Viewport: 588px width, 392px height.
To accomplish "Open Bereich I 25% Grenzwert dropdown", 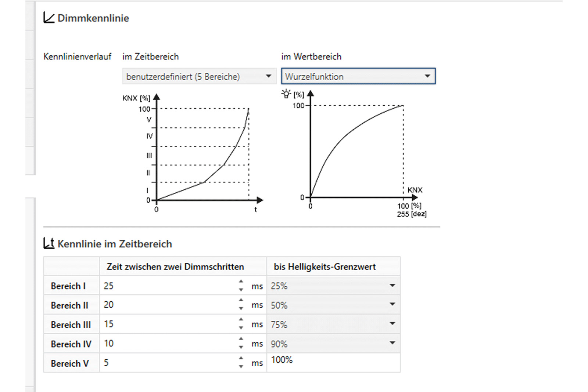I will point(333,286).
